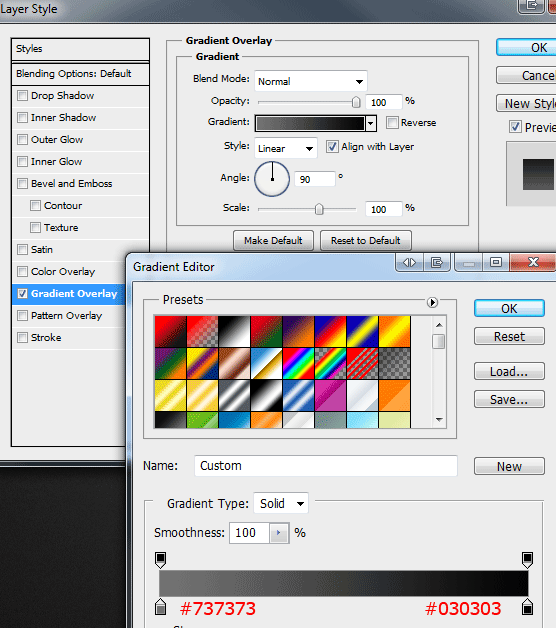Enable the Inner Shadow style
Screen dimensions: 556x628
(x=22, y=118)
